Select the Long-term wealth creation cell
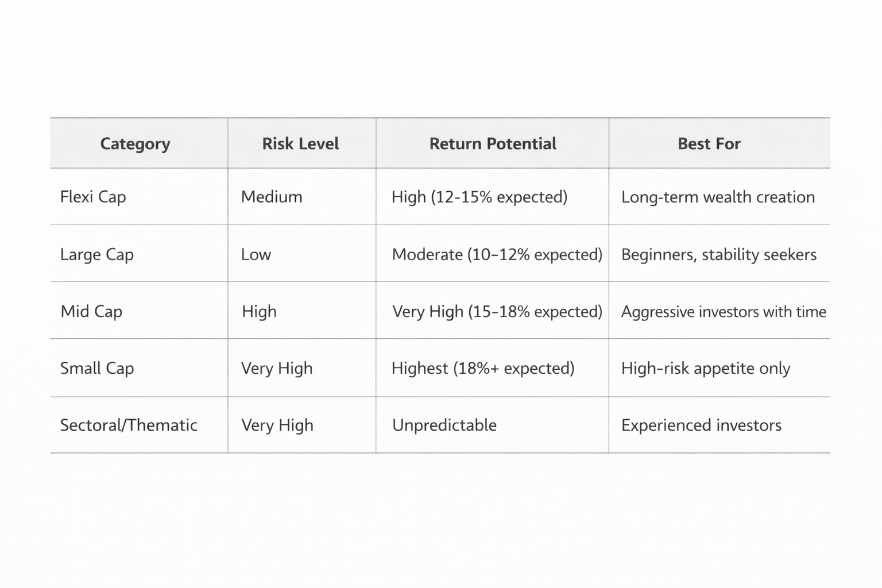 click(x=718, y=197)
